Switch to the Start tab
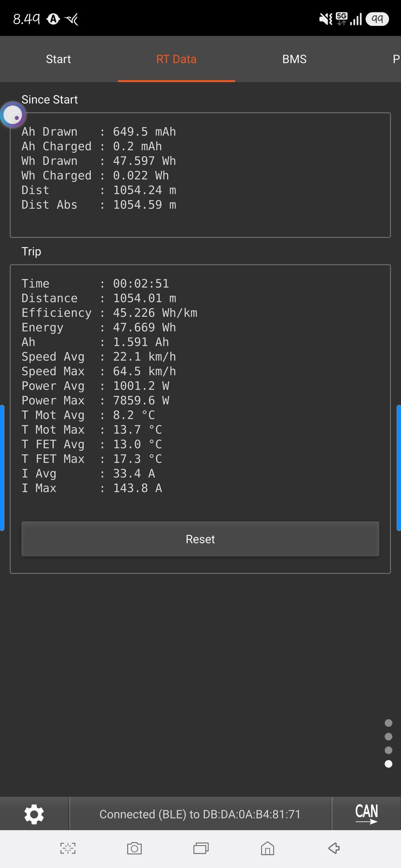The height and width of the screenshot is (868, 401). pos(58,59)
